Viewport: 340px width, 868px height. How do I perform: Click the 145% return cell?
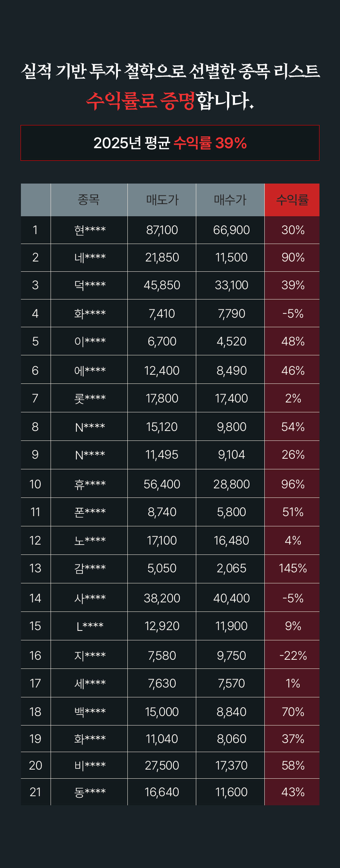(292, 569)
